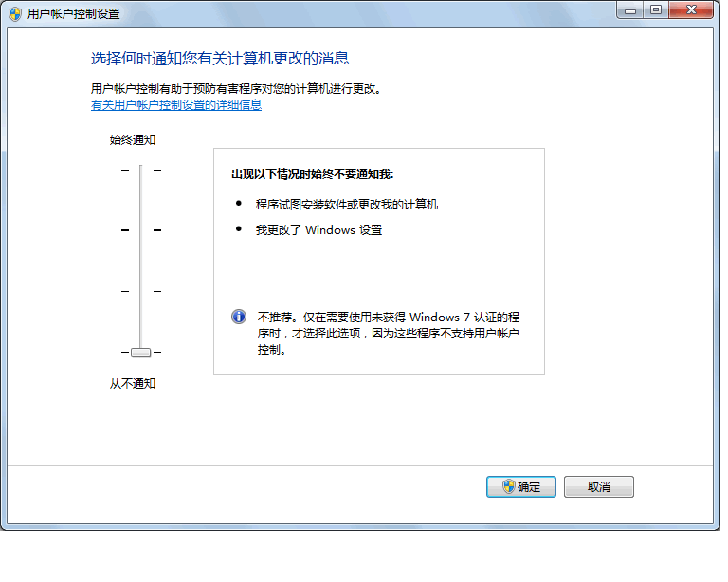Click text 我更改了 Windows 设置
This screenshot has width=728, height=582.
(318, 229)
